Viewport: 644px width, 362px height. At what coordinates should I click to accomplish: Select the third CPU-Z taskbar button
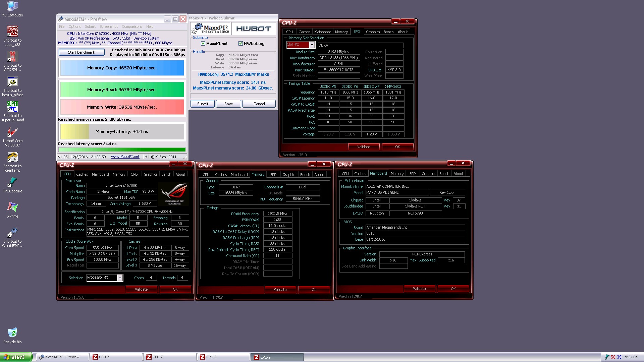tap(223, 357)
